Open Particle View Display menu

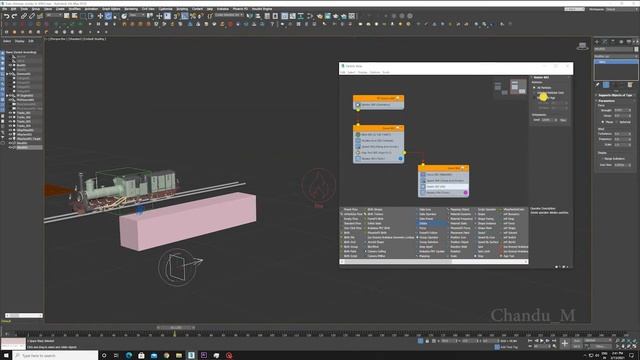[x=362, y=72]
